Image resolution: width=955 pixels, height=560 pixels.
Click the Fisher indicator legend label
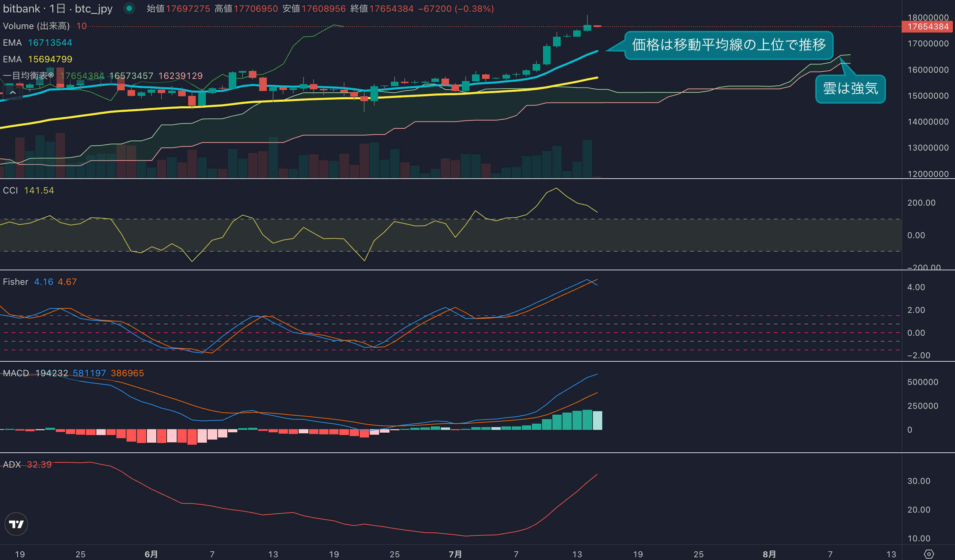point(16,282)
